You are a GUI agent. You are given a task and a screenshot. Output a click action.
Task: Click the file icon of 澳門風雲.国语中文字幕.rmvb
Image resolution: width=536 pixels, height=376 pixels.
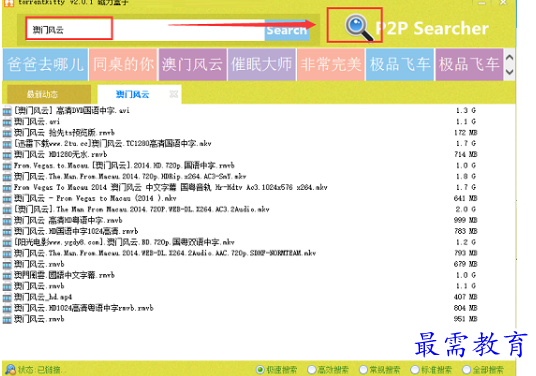click(7, 276)
